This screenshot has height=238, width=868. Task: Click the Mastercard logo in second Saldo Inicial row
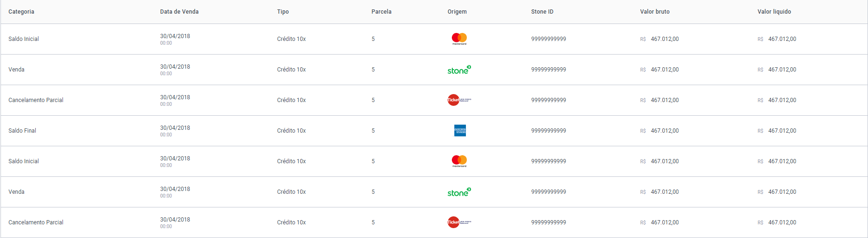click(x=459, y=161)
